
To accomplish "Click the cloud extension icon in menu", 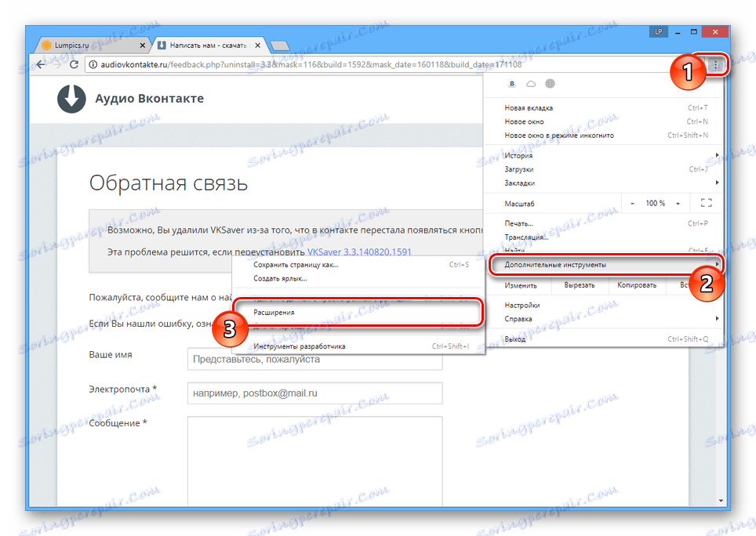I will 531,84.
